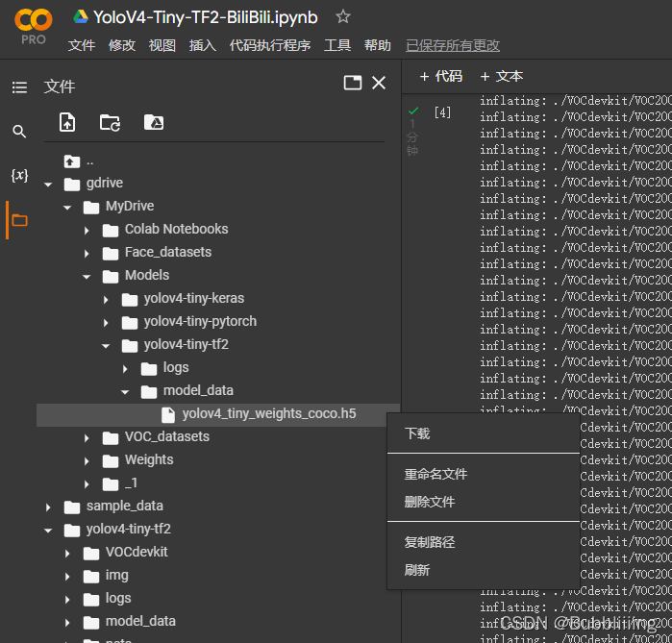This screenshot has width=672, height=643.
Task: Click the yolov4_tiny_weights_coco.h5 file icon
Action: point(168,414)
